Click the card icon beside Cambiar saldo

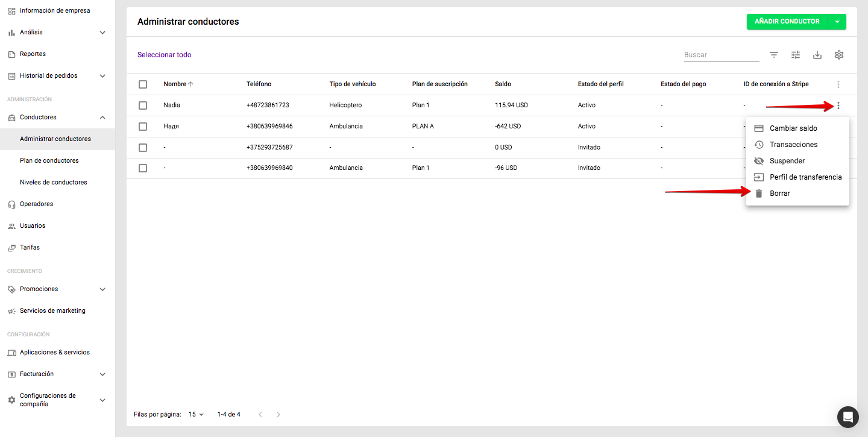(x=759, y=128)
